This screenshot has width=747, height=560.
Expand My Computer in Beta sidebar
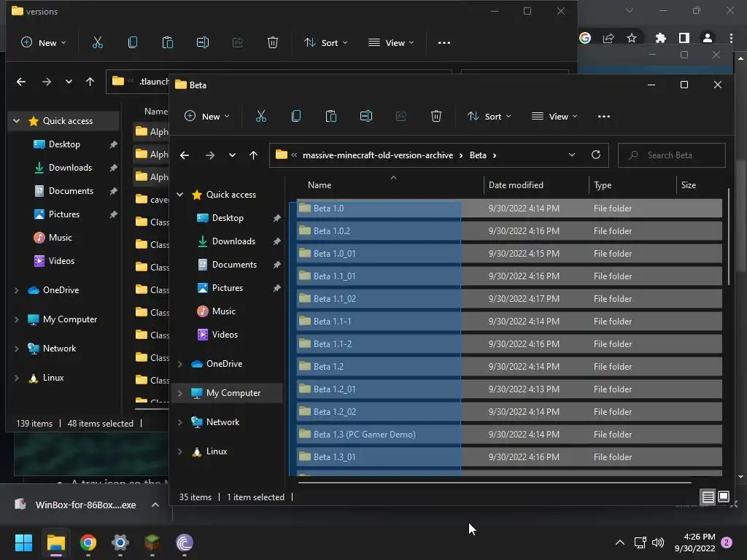coord(180,393)
